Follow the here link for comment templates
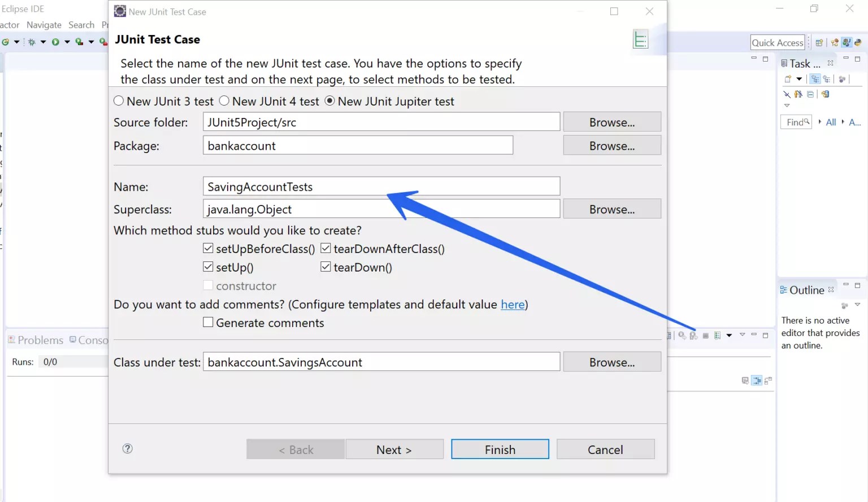 pos(512,304)
